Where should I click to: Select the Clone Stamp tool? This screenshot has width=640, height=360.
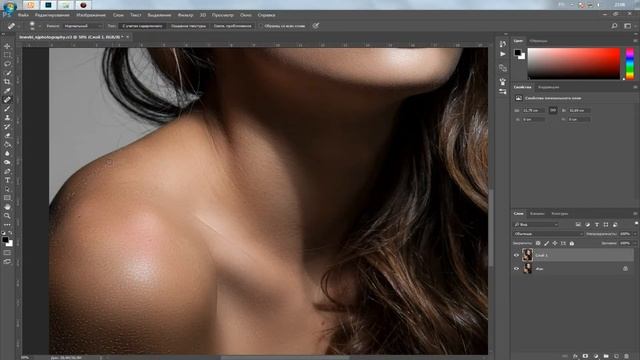click(7, 118)
